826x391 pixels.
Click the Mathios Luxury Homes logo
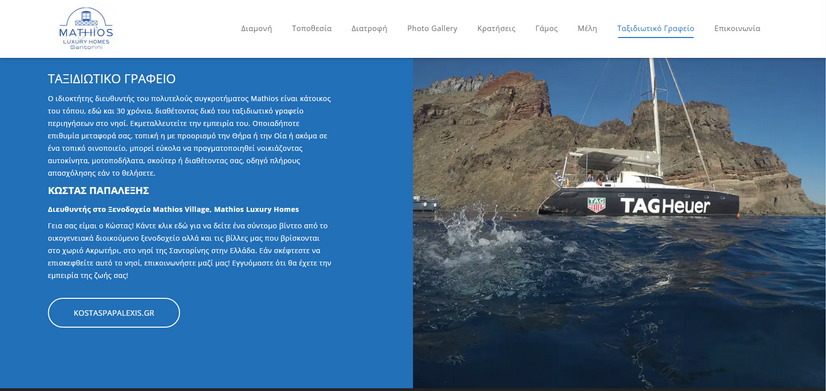coord(86,29)
